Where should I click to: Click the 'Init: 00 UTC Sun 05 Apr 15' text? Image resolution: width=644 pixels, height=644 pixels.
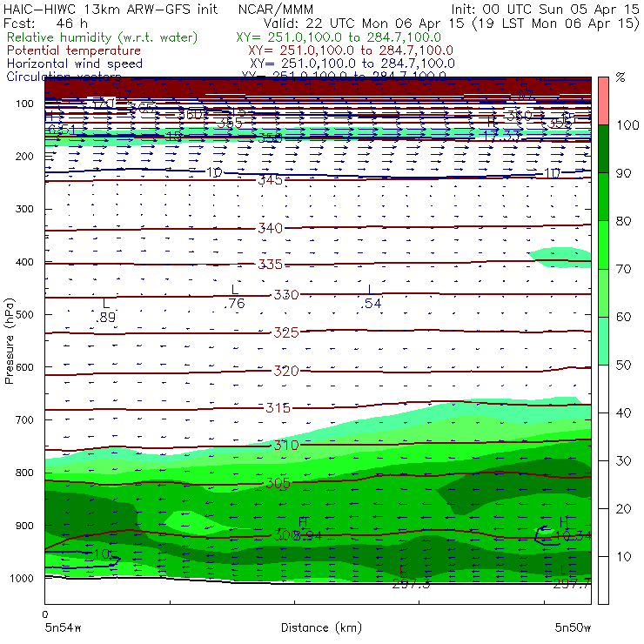pos(545,10)
